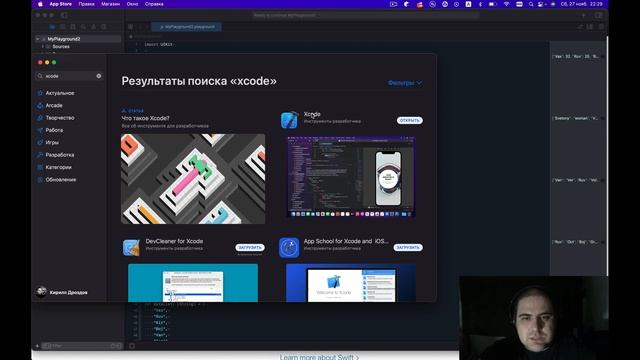640x360 pixels.
Task: Click the Обновления download icon
Action: [x=40, y=180]
